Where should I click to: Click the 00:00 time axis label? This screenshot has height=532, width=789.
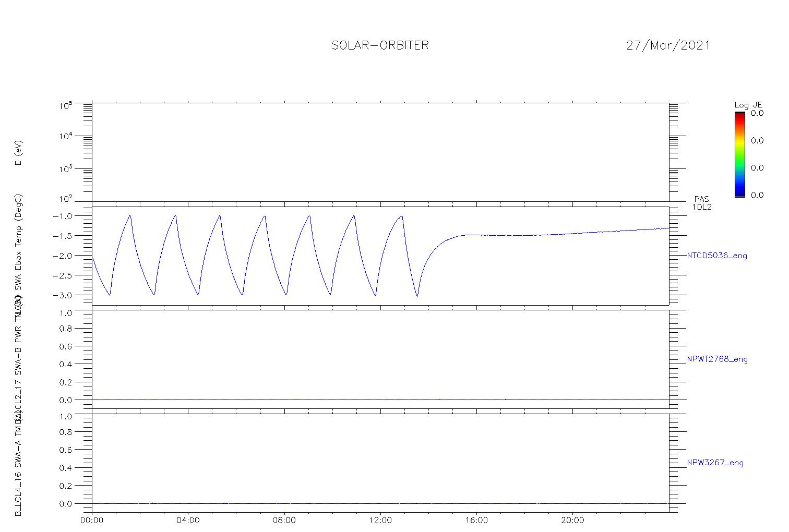92,520
